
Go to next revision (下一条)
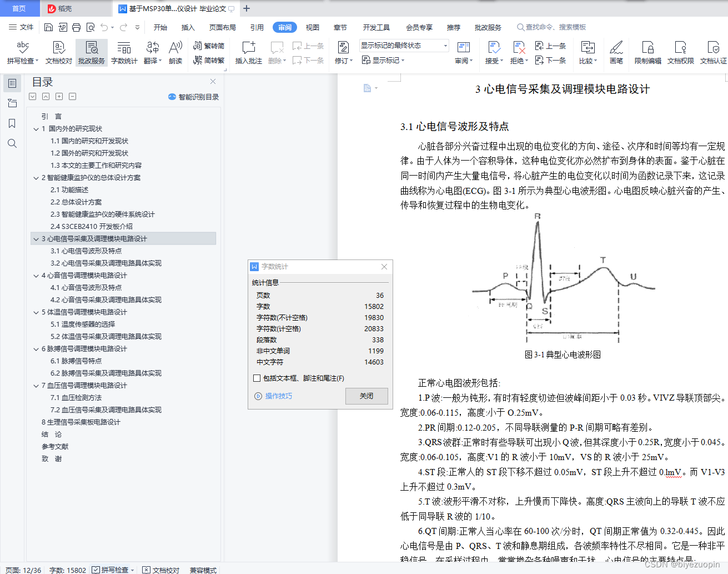pyautogui.click(x=550, y=60)
